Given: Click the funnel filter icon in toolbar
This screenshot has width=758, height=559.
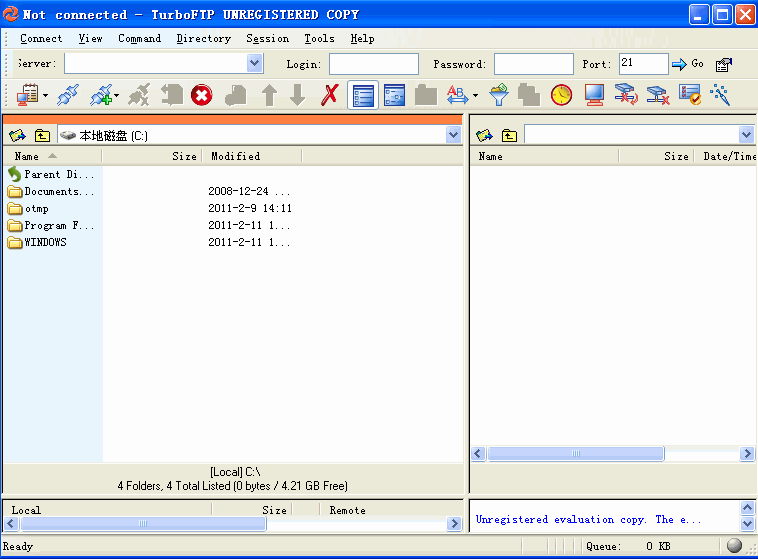Looking at the screenshot, I should [498, 95].
